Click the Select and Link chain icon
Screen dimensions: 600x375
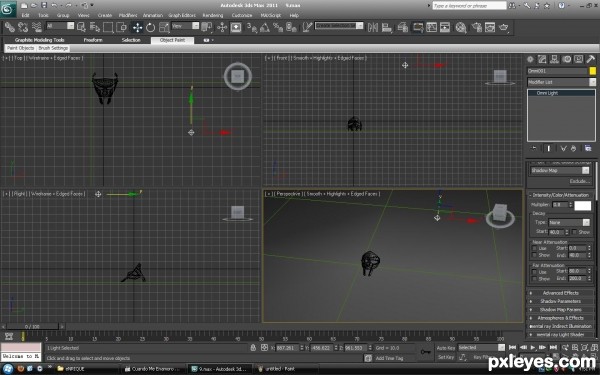pos(10,27)
